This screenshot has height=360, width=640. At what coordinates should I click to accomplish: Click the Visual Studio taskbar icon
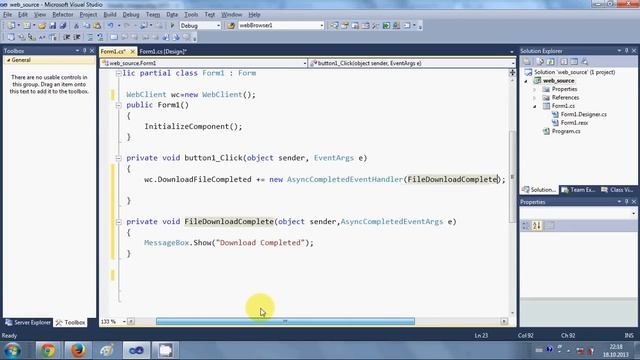[136, 350]
